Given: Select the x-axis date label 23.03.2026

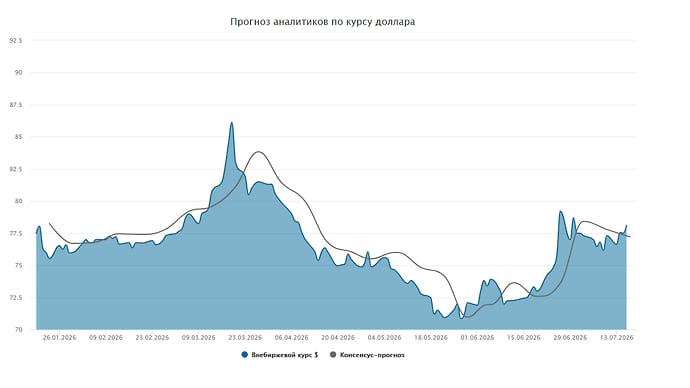Looking at the screenshot, I should pos(245,337).
